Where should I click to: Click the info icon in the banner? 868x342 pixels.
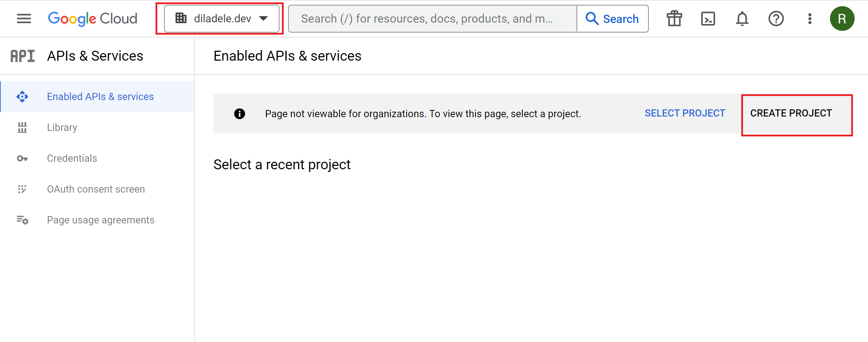point(239,113)
